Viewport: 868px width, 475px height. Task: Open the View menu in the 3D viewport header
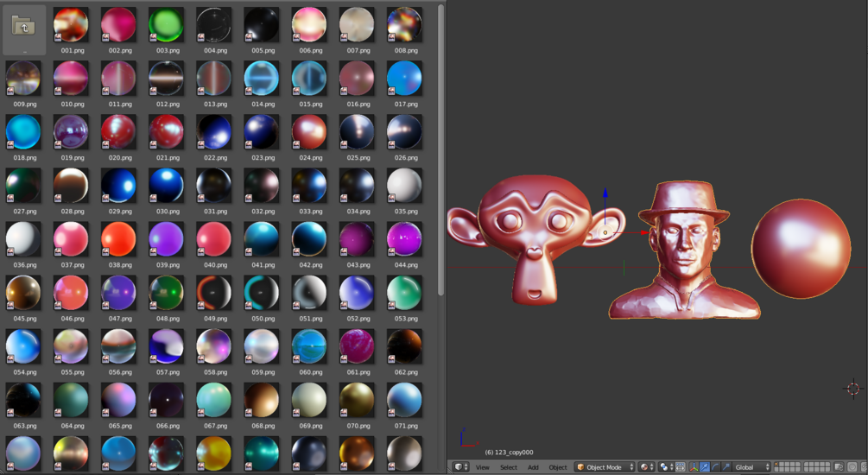[482, 467]
